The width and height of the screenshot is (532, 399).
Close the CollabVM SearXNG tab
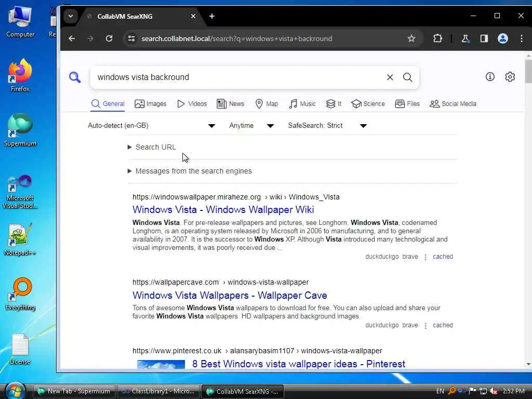click(193, 16)
